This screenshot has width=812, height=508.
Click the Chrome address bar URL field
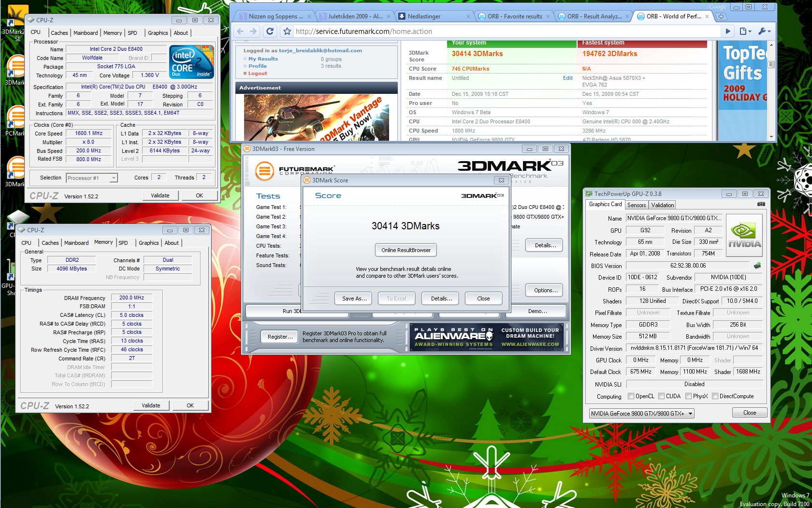[507, 31]
